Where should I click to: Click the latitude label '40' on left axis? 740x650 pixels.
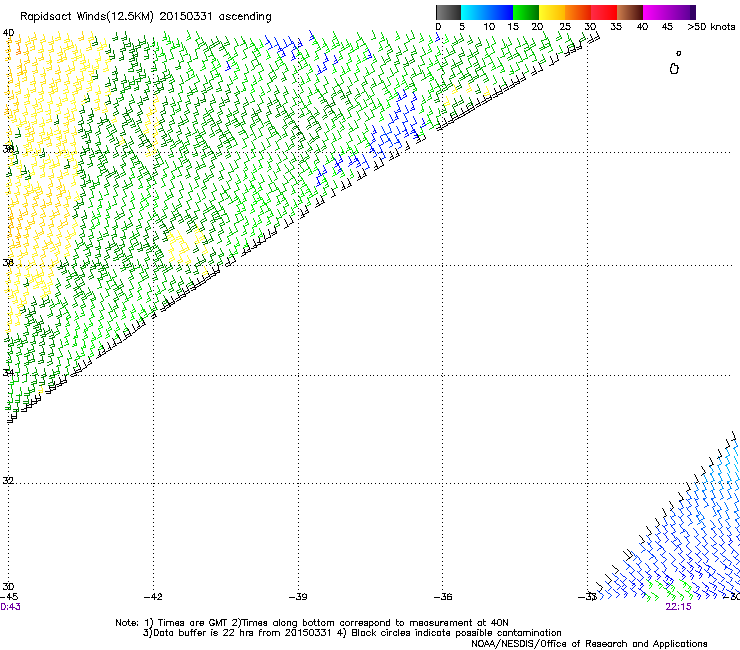[x=8, y=33]
